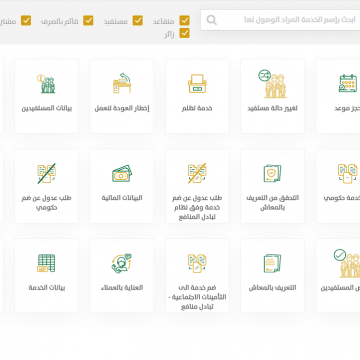Select the خدمة تظلم printer icon
360x360 pixels.
(197, 84)
